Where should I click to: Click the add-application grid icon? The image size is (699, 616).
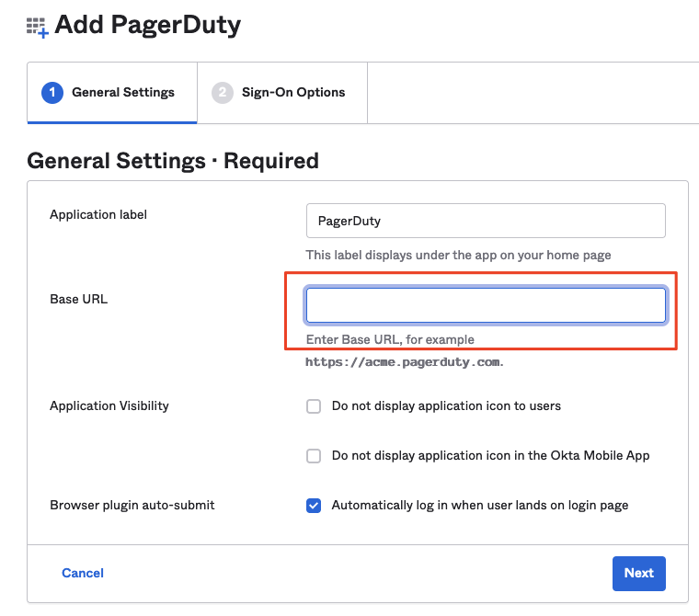coord(37,27)
